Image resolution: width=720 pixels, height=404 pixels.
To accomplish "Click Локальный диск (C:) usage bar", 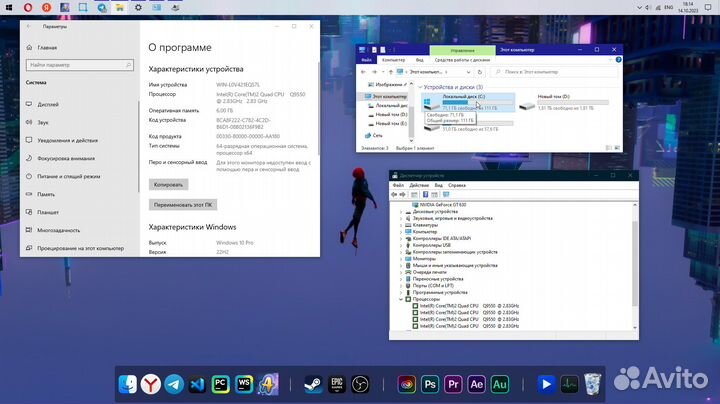I will [477, 102].
